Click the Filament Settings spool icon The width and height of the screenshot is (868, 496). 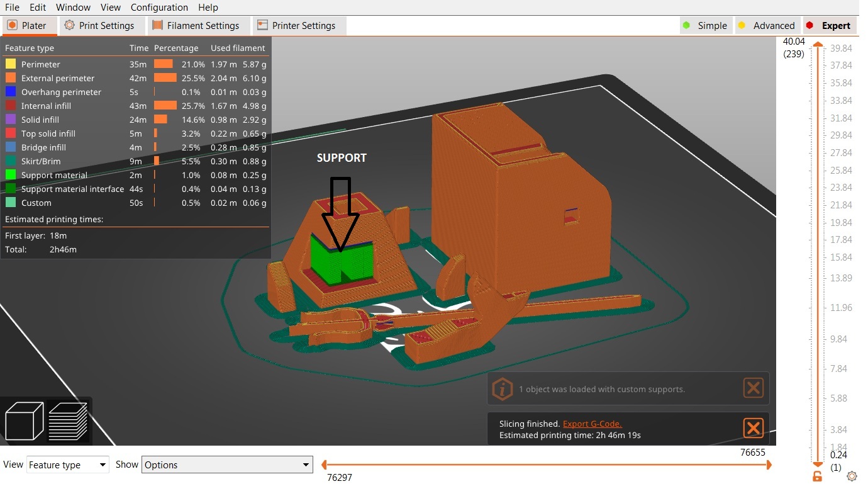click(x=157, y=26)
